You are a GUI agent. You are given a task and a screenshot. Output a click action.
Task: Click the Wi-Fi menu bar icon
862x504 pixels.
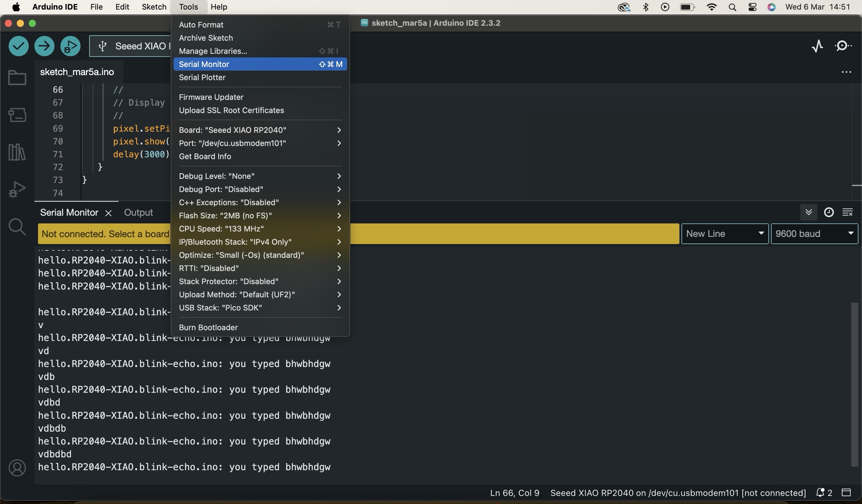click(711, 7)
